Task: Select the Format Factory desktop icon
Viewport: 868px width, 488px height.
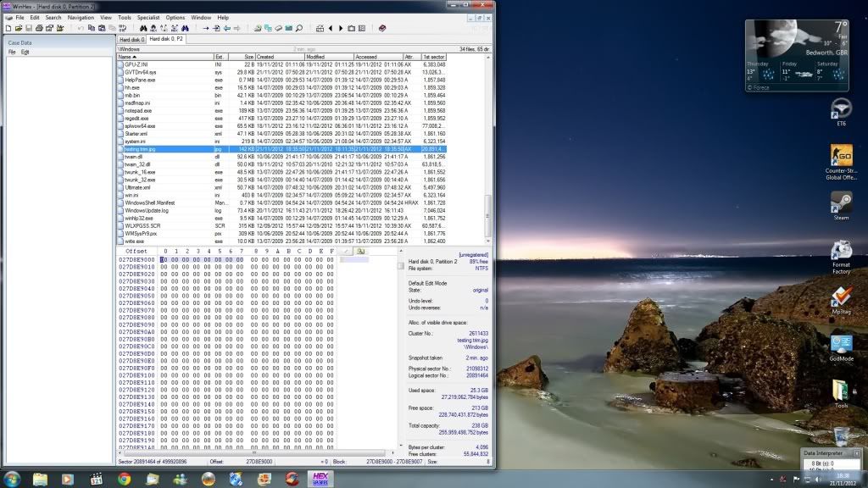Action: [x=841, y=251]
